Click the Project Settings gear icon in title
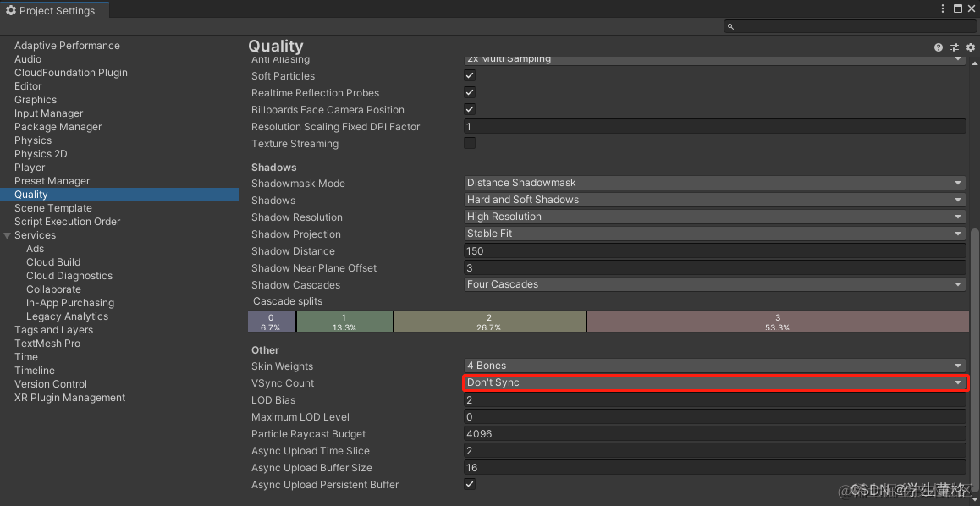Screen dimensions: 980x506 11,10
